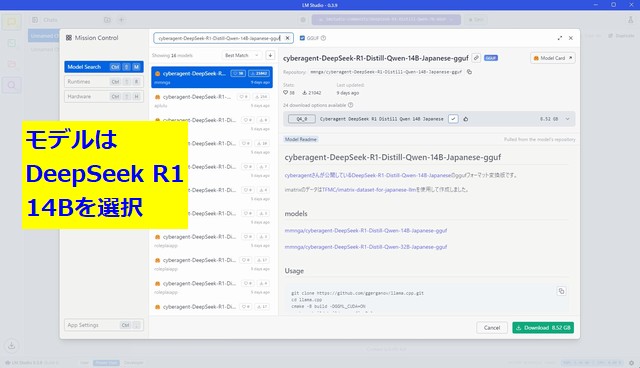Toggle sort direction arrow next to Best Match
This screenshot has height=368, width=640.
pos(270,55)
